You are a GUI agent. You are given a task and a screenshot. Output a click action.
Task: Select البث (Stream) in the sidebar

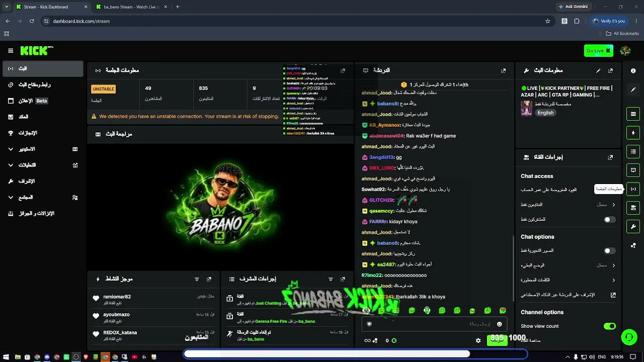click(43, 68)
